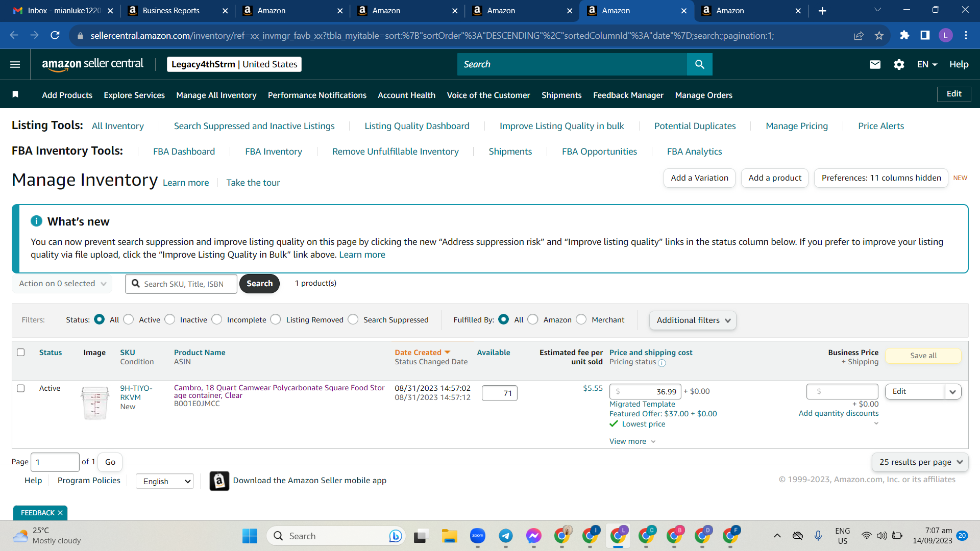Open a new browser tab

822,11
